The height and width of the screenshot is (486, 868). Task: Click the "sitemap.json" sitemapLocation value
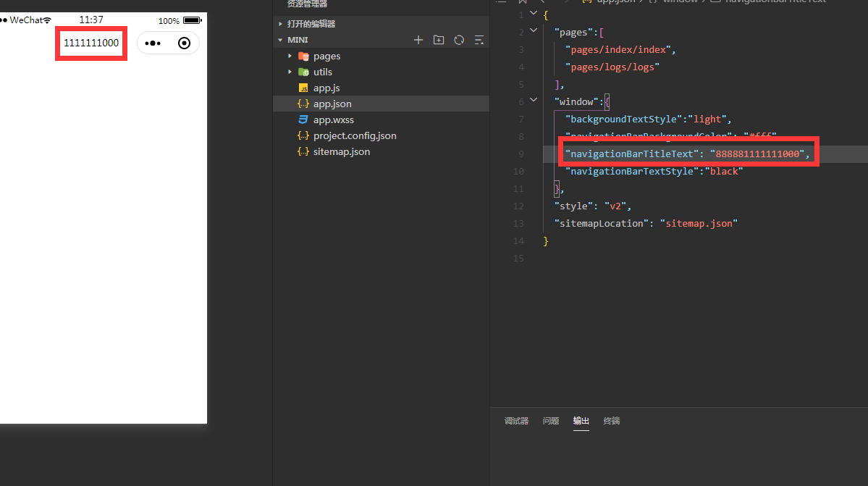click(x=699, y=224)
